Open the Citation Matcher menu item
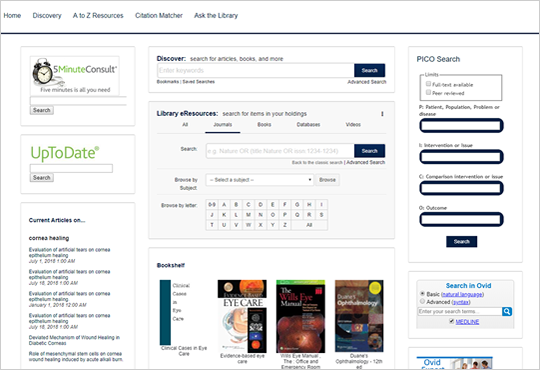540x370 pixels. [x=159, y=16]
